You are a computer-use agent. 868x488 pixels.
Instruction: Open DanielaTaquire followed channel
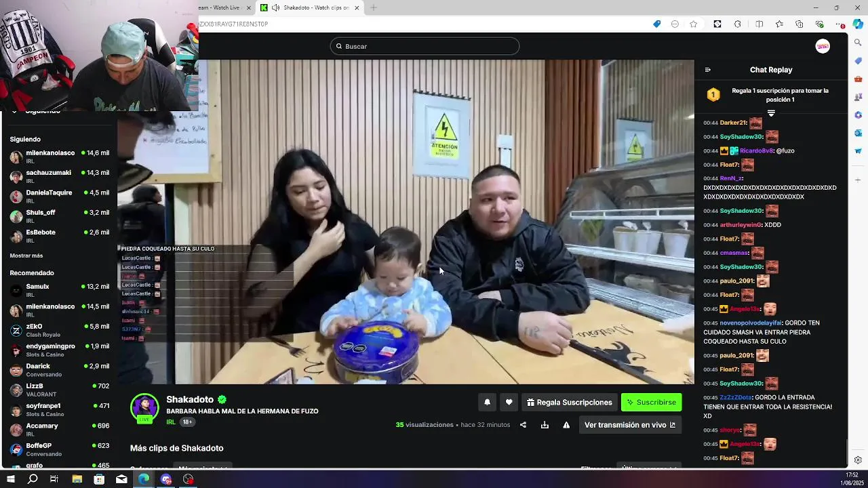pos(59,196)
